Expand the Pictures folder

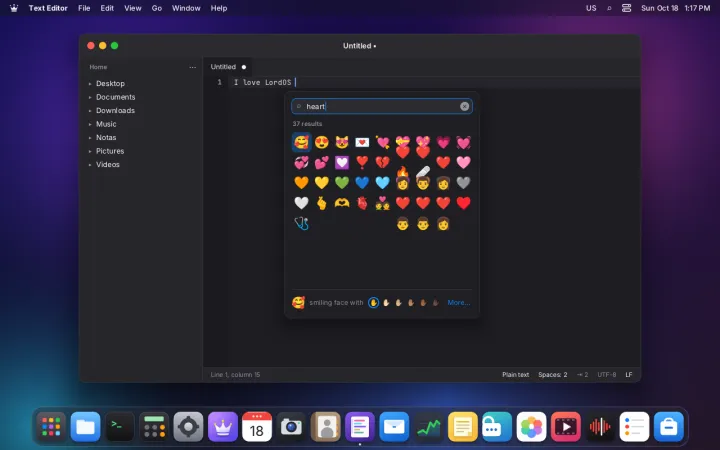point(90,151)
